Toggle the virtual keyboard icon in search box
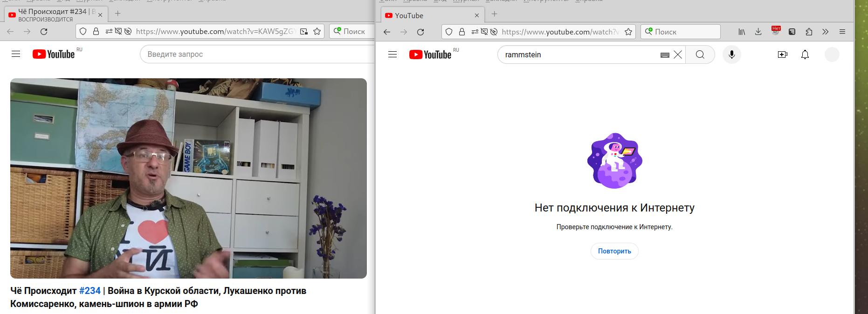 coord(665,55)
